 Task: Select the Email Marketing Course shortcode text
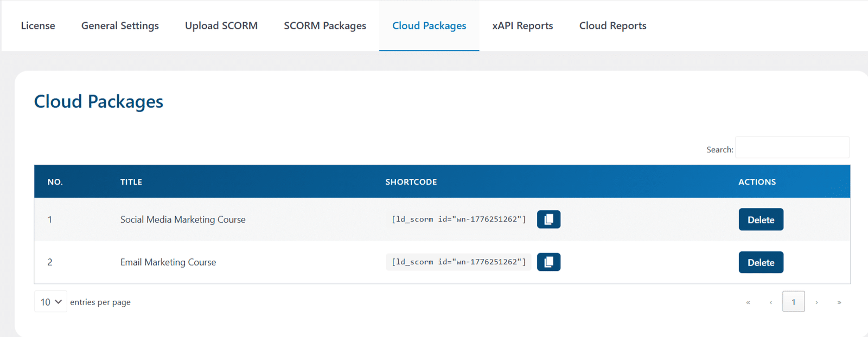pos(458,262)
